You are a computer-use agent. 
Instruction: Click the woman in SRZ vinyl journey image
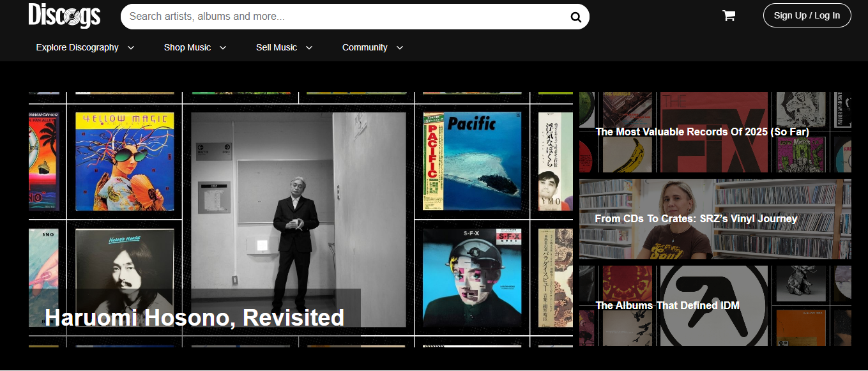coord(677,219)
